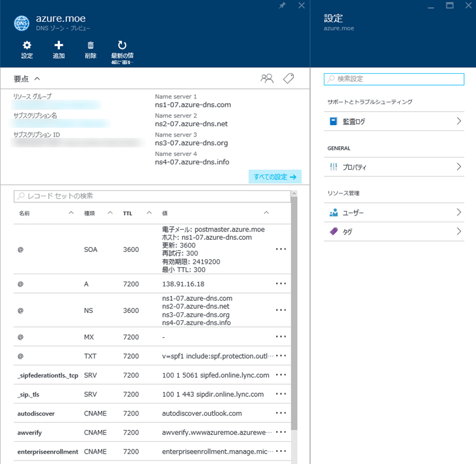Screen dimensions: 476x464
Task: Select the SOA record type cell
Action: click(91, 250)
